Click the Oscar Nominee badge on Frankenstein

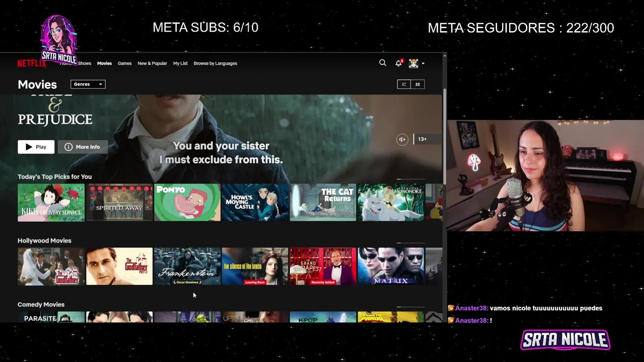[x=187, y=282]
